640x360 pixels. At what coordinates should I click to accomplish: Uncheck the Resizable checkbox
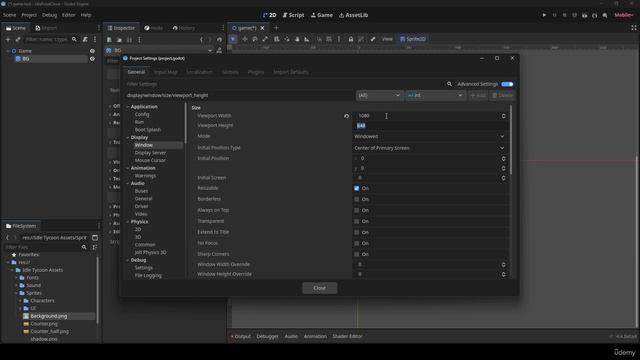[x=356, y=188]
